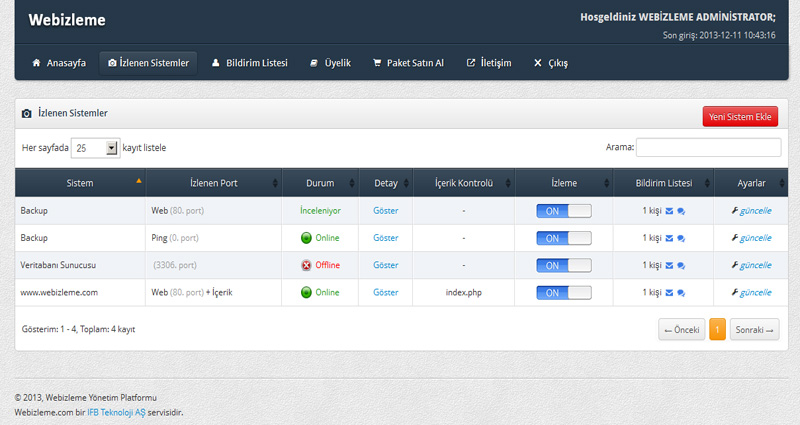This screenshot has height=425, width=800.
Task: Click the chat bubble icon in Ping Backup row
Action: (x=681, y=239)
